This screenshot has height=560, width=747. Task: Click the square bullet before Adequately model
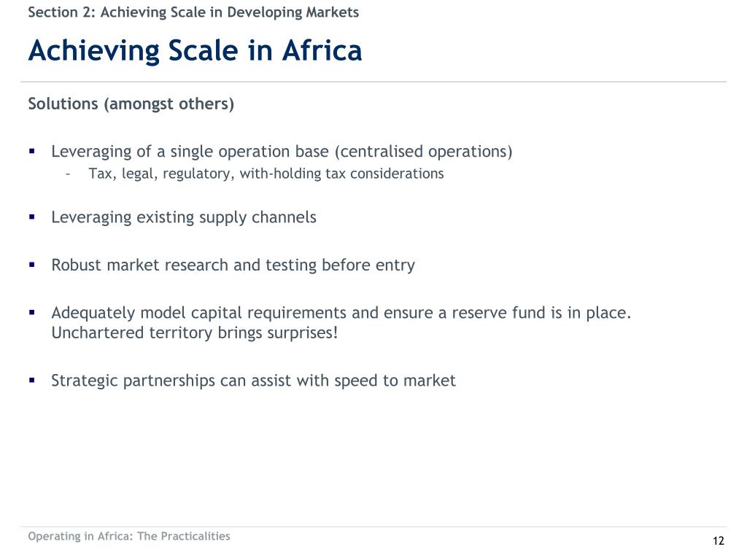[x=32, y=313]
